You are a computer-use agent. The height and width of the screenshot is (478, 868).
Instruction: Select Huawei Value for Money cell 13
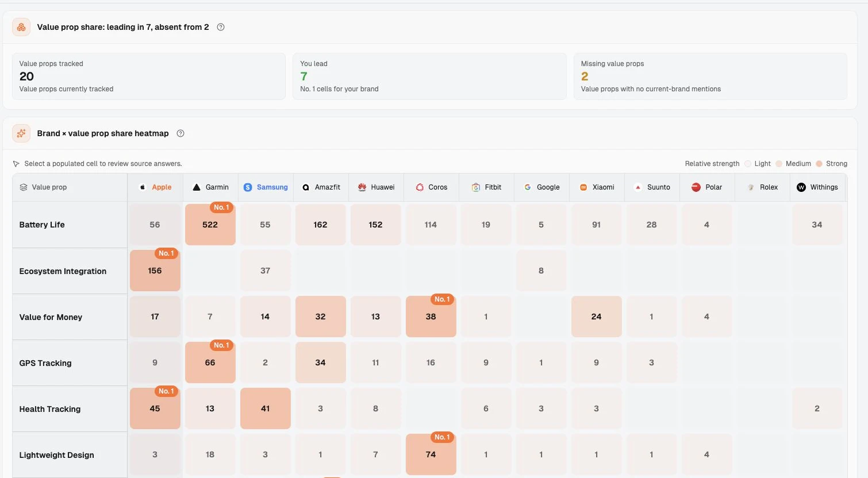pos(376,317)
